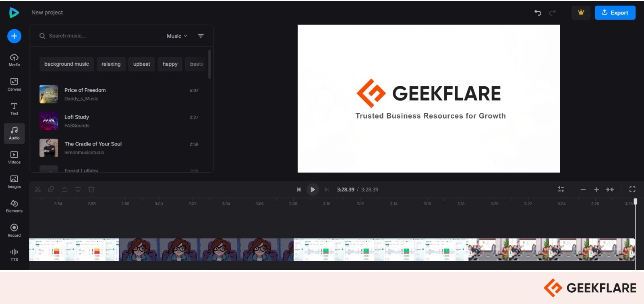Click the delete trash icon
This screenshot has width=644, height=304.
click(91, 189)
